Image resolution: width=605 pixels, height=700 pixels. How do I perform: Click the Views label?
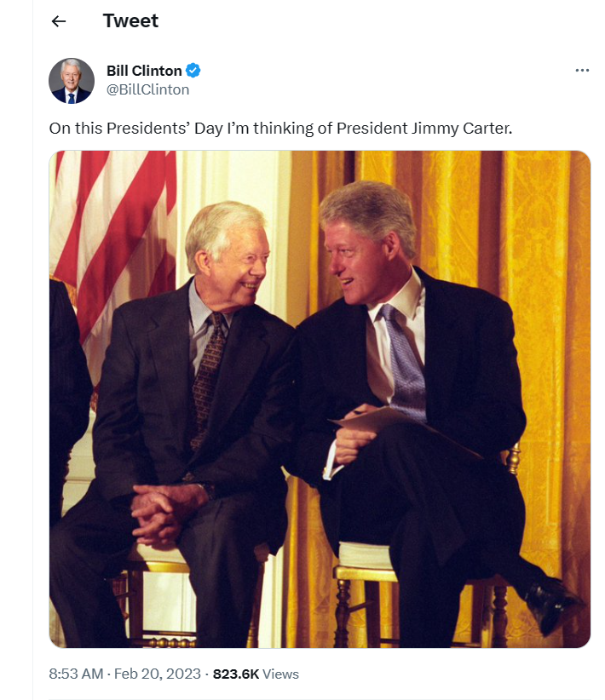click(280, 674)
